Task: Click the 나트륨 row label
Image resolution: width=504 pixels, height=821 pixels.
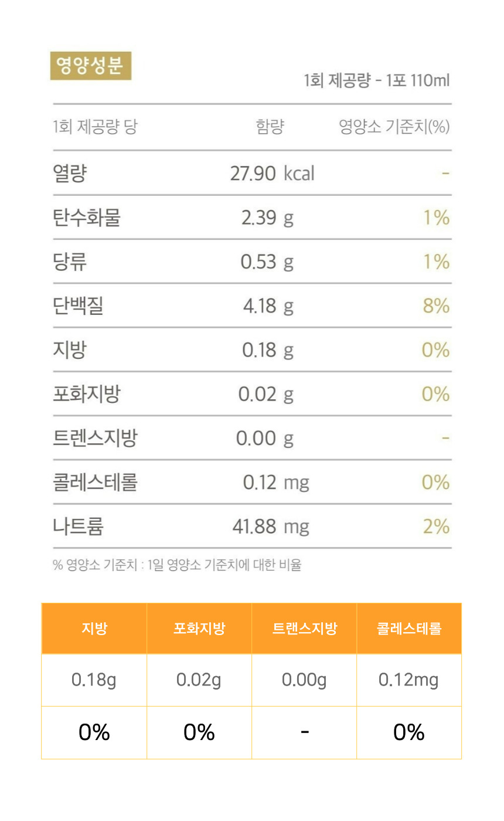Action: (x=78, y=526)
